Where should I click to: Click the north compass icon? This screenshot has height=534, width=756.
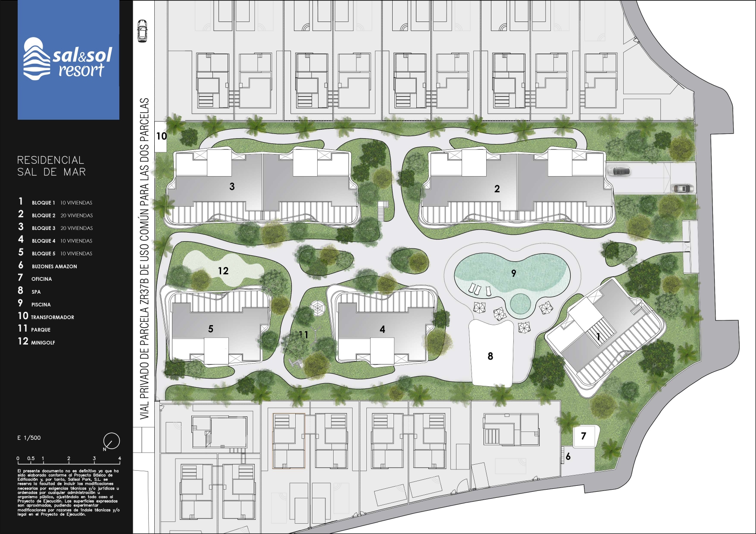(x=111, y=441)
